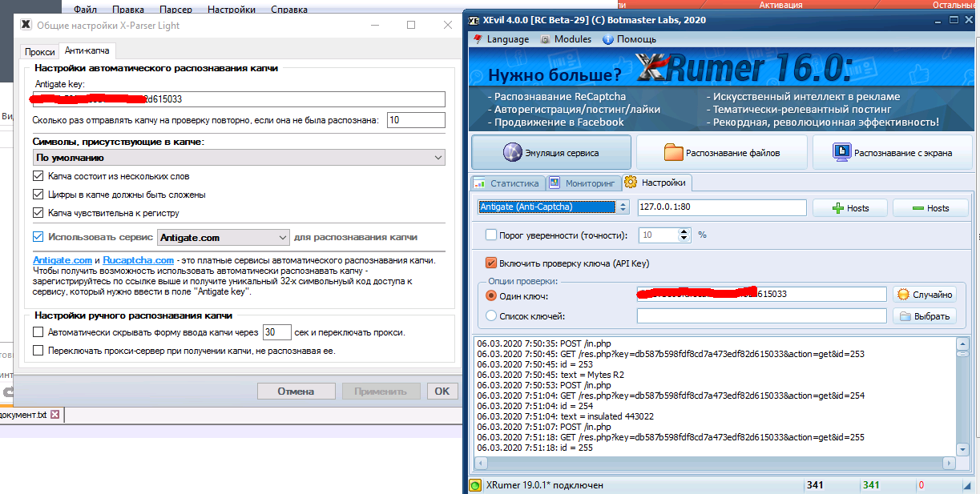Viewport: 980px width, 494px height.
Task: Close the документ.txt tab with its X icon
Action: [x=54, y=415]
